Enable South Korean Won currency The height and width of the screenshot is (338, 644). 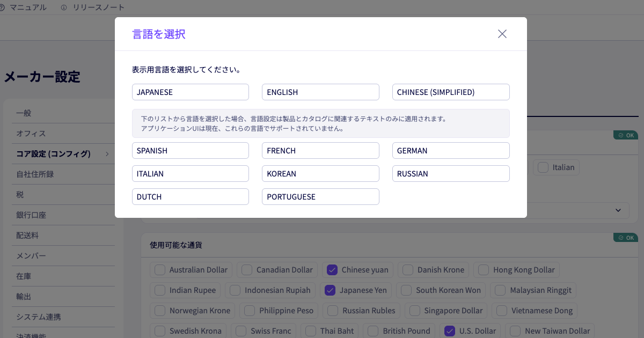pos(406,290)
